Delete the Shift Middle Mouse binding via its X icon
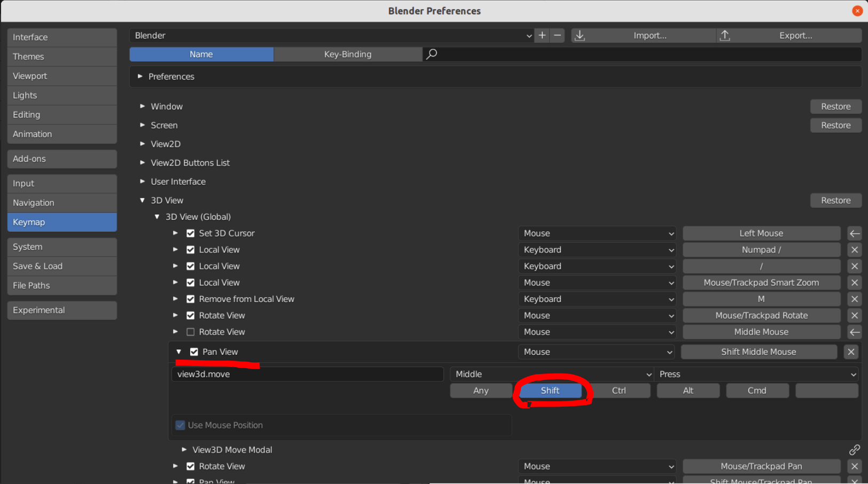The image size is (868, 484). 851,352
